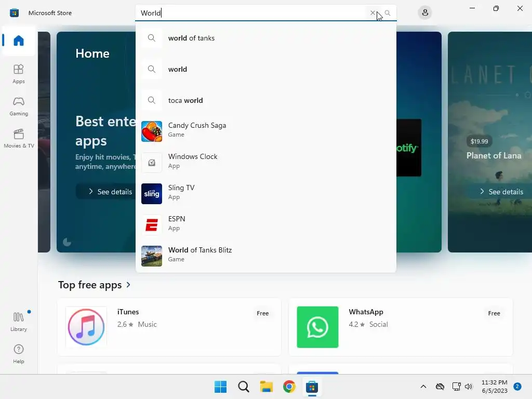This screenshot has height=399, width=532.
Task: Click the Spotify tile in banner
Action: (x=409, y=148)
